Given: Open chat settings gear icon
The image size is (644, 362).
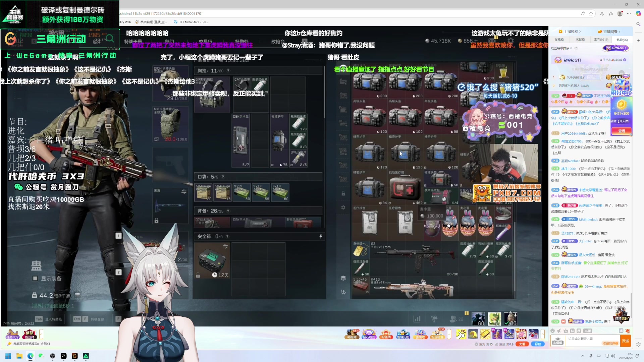Looking at the screenshot, I should (638, 344).
